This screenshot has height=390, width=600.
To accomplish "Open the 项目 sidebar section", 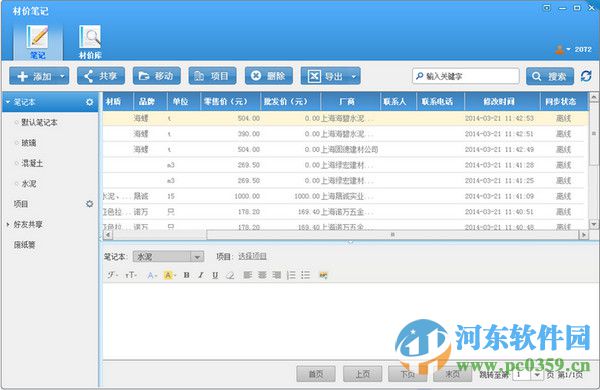I will [x=21, y=204].
